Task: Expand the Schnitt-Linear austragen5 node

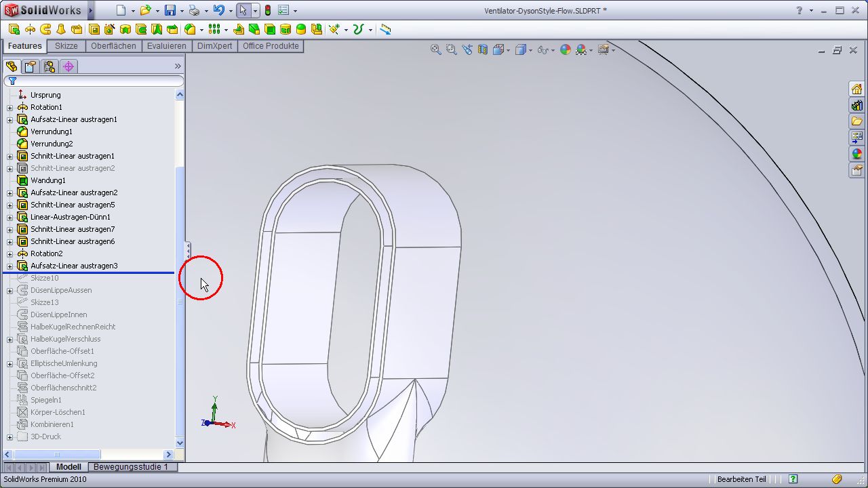Action: pyautogui.click(x=9, y=205)
